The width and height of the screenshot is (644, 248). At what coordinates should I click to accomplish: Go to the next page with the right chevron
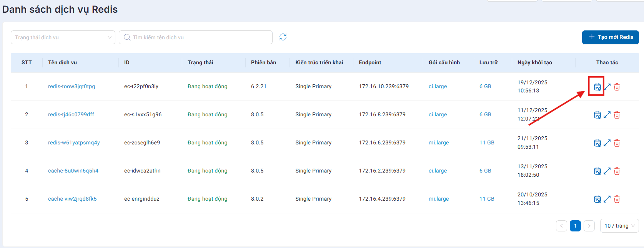(x=589, y=226)
